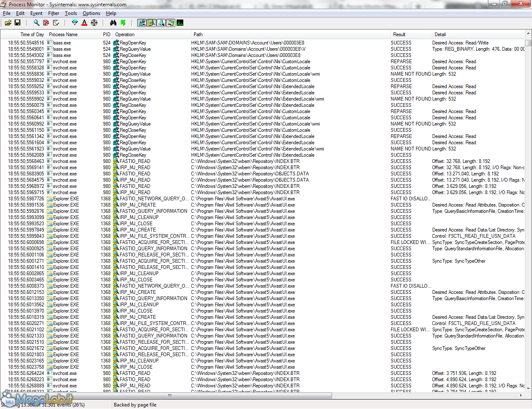Toggle the Capture magnifier icon
The image size is (532, 409).
point(37,23)
